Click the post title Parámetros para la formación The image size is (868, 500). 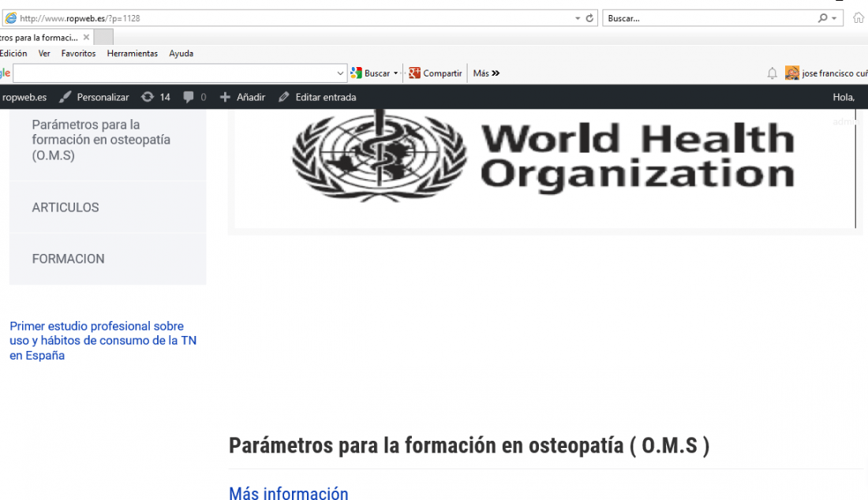coord(469,446)
